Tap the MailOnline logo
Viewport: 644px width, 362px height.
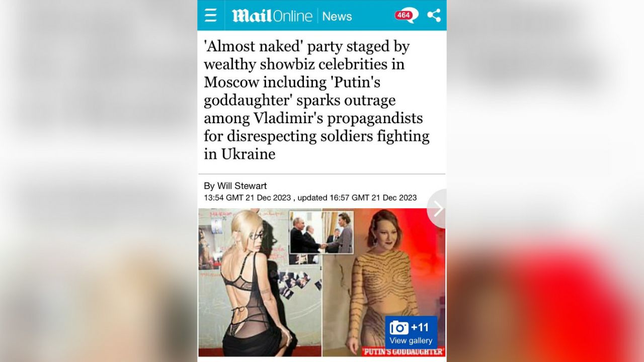pos(272,16)
